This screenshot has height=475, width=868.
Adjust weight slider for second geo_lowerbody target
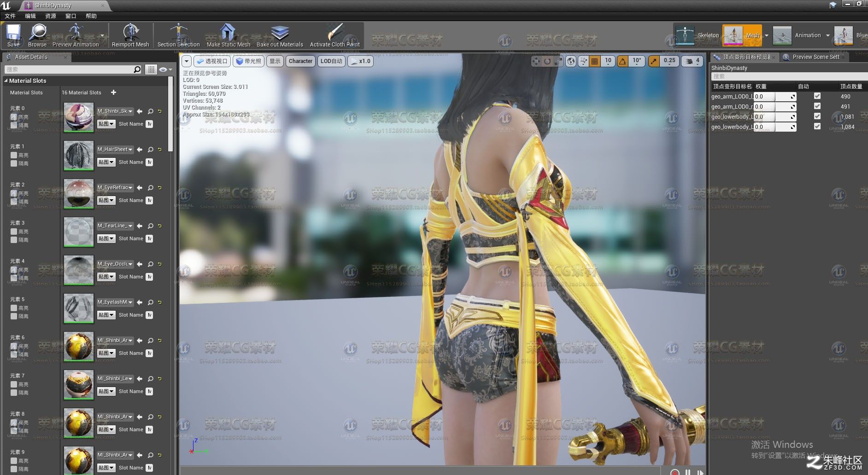click(x=775, y=127)
